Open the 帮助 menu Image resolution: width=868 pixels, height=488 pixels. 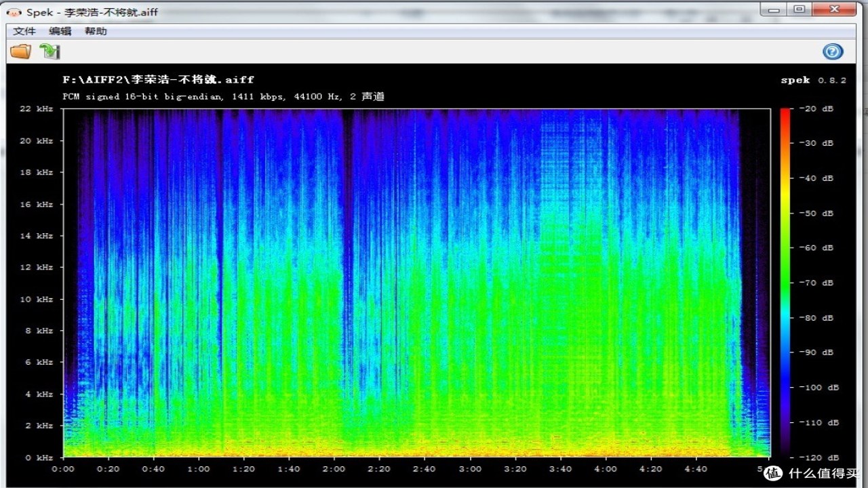tap(96, 31)
